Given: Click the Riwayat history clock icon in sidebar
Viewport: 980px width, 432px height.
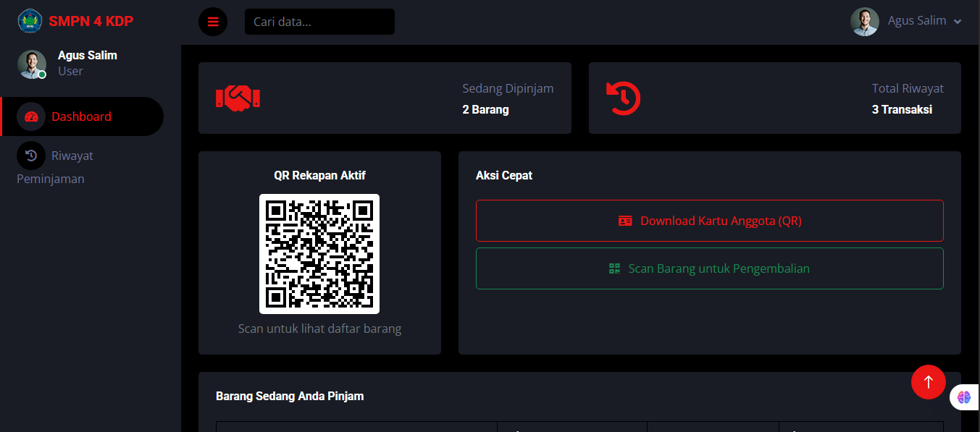Looking at the screenshot, I should (x=31, y=156).
